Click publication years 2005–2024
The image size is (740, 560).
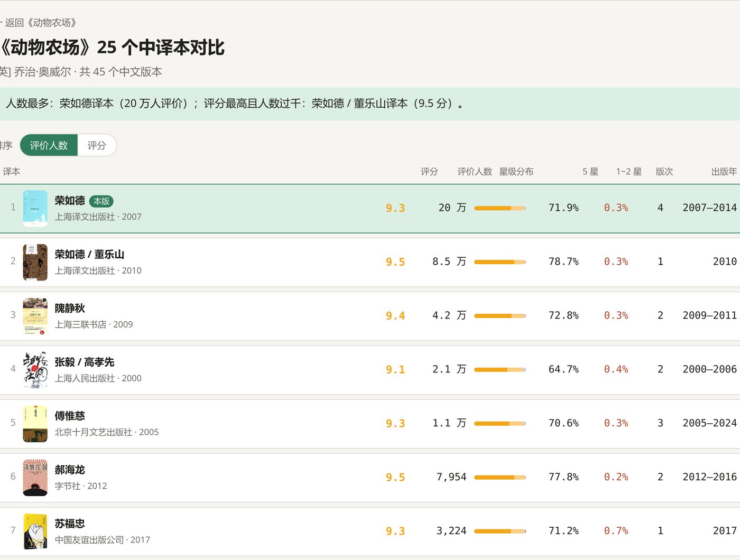[x=709, y=423]
